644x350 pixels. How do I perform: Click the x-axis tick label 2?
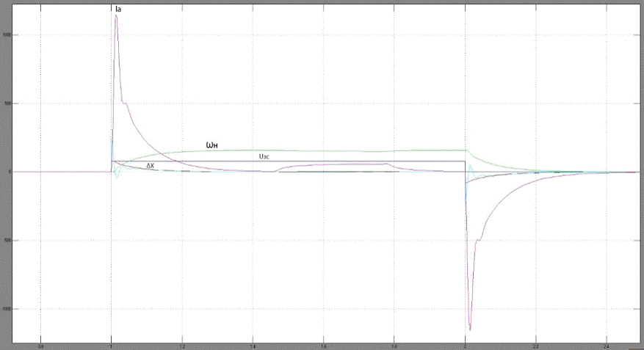[x=466, y=345]
